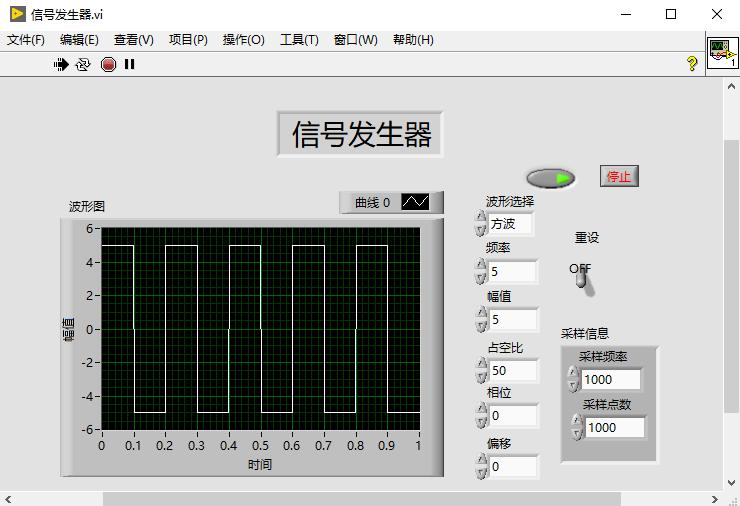Open the 查看(V) menu
This screenshot has width=740, height=506.
click(134, 40)
